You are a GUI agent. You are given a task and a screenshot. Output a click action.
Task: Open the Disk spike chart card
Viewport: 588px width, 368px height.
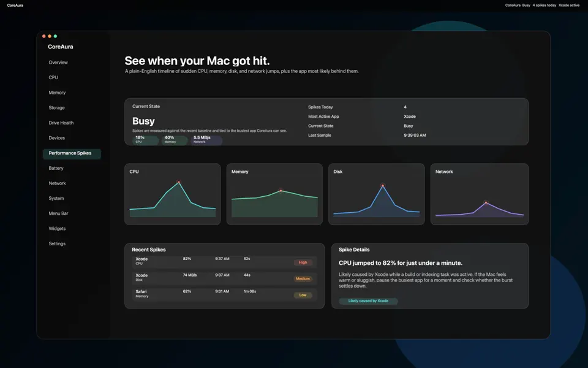click(377, 194)
